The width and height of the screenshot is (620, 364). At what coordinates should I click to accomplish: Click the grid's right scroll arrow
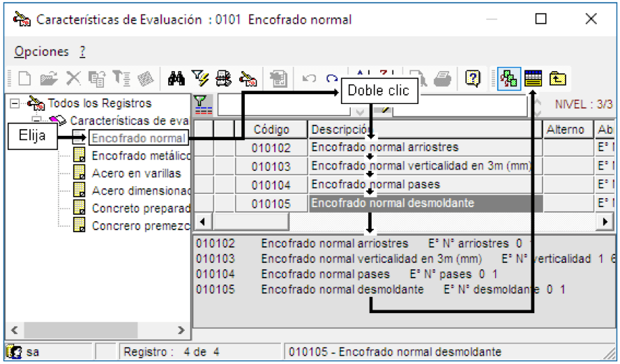pyautogui.click(x=605, y=222)
